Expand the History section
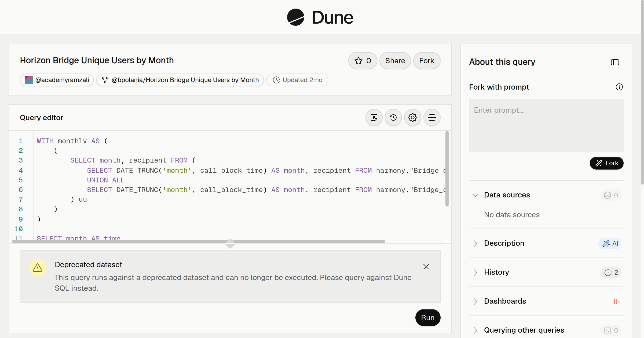This screenshot has height=338, width=644. tap(475, 272)
